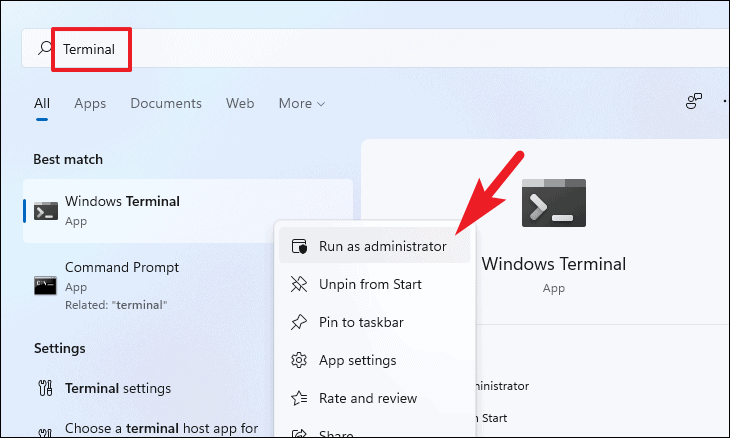Select Pin to taskbar entry
Image resolution: width=730 pixels, height=438 pixels.
(x=375, y=323)
